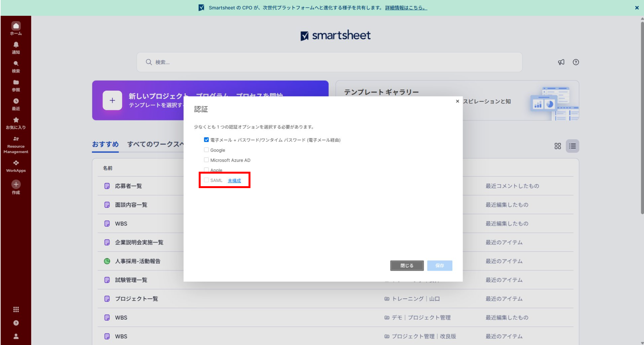Click sheet icon for 企業説明会実施一覧
This screenshot has width=644, height=345.
(107, 242)
